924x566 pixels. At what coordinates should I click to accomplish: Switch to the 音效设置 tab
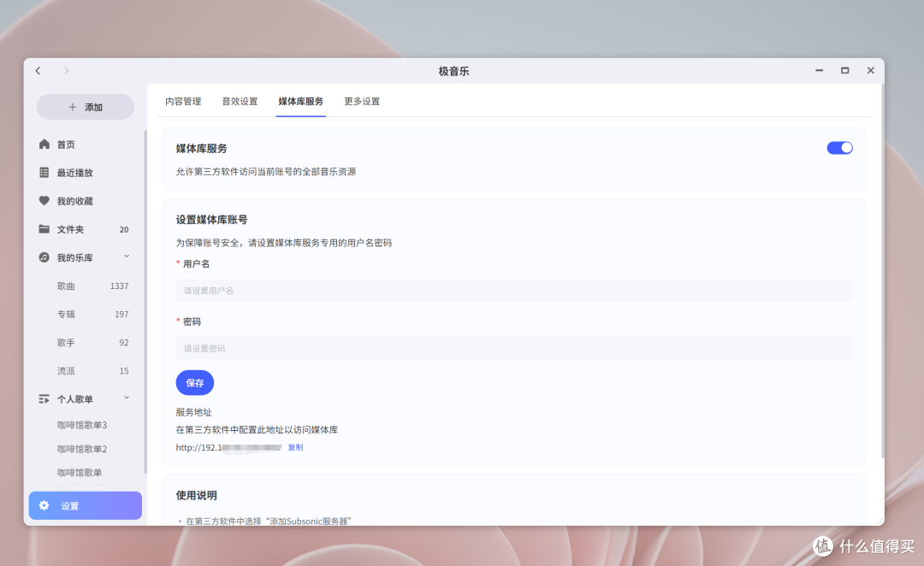[x=240, y=101]
